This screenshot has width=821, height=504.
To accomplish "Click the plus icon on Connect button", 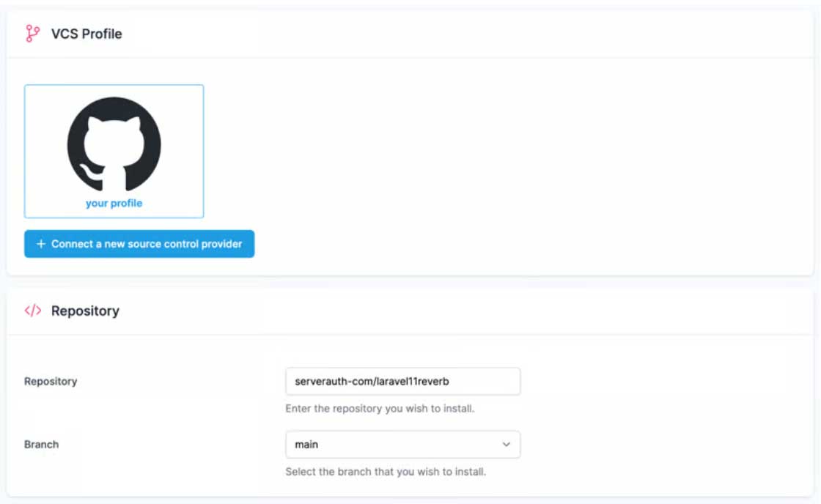I will (41, 244).
